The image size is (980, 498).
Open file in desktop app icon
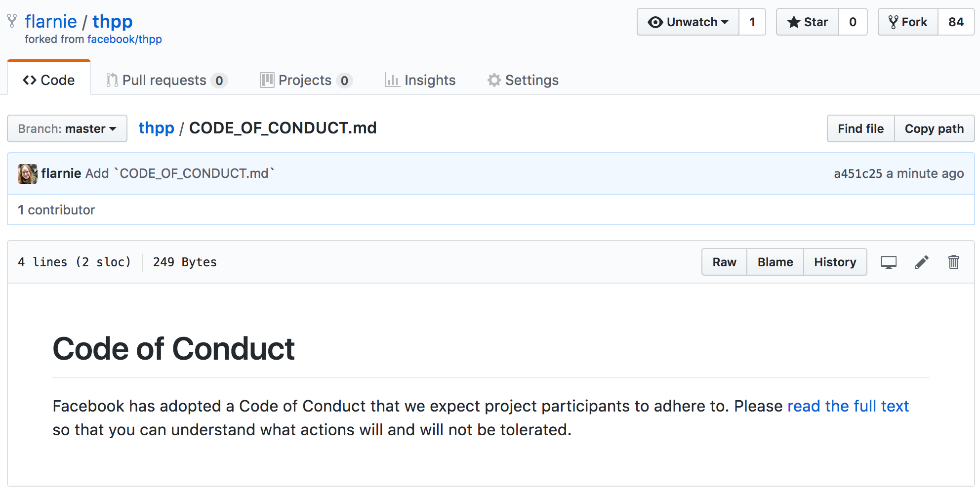pos(888,262)
